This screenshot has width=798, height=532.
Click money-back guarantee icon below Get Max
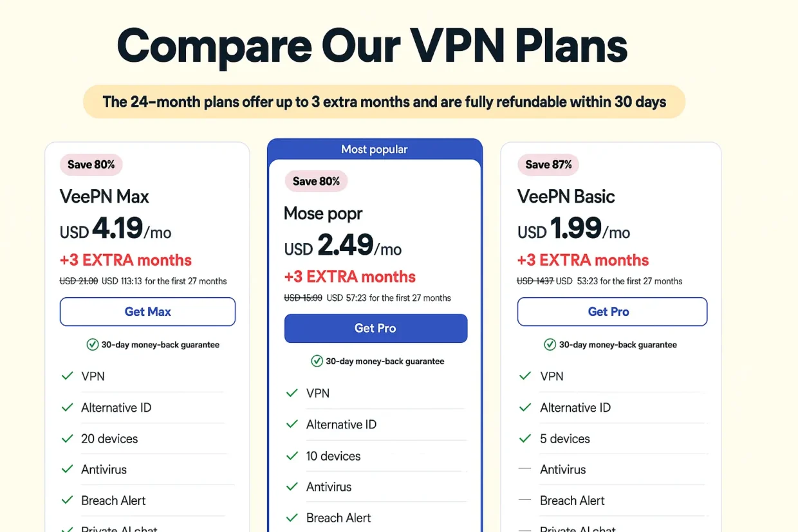click(93, 345)
